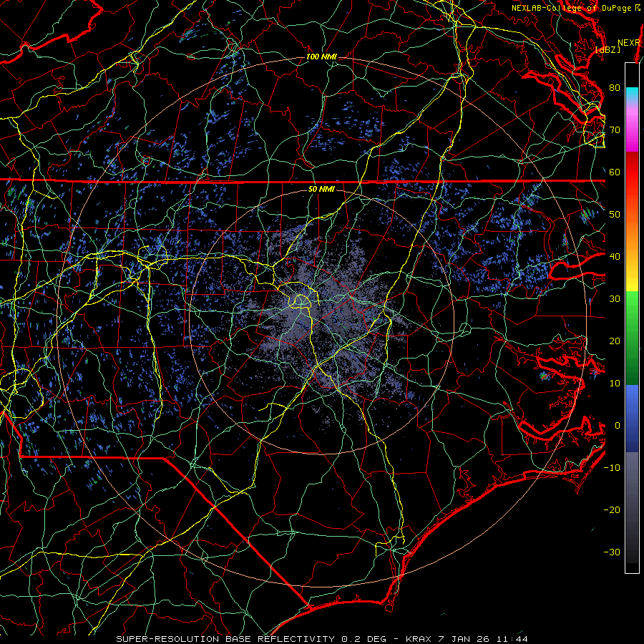Click the 30 value on the dBZ scale

point(615,299)
